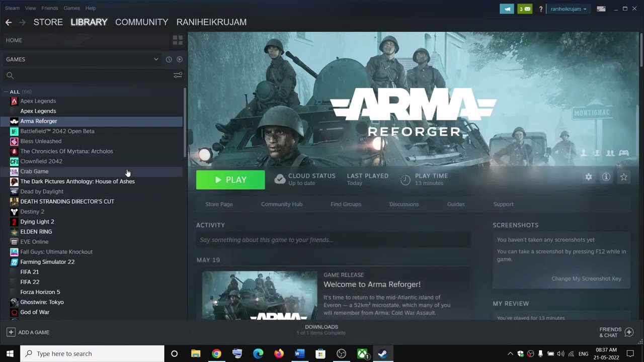Show game info details icon

coord(606,177)
